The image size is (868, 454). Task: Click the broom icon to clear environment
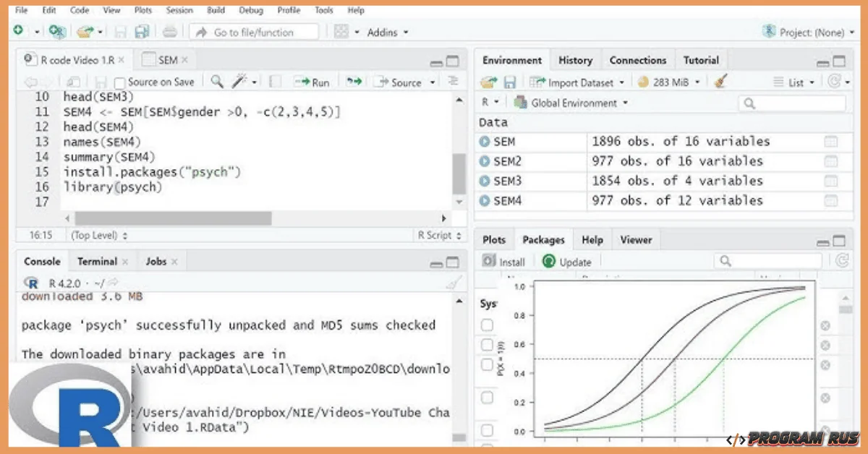click(720, 82)
